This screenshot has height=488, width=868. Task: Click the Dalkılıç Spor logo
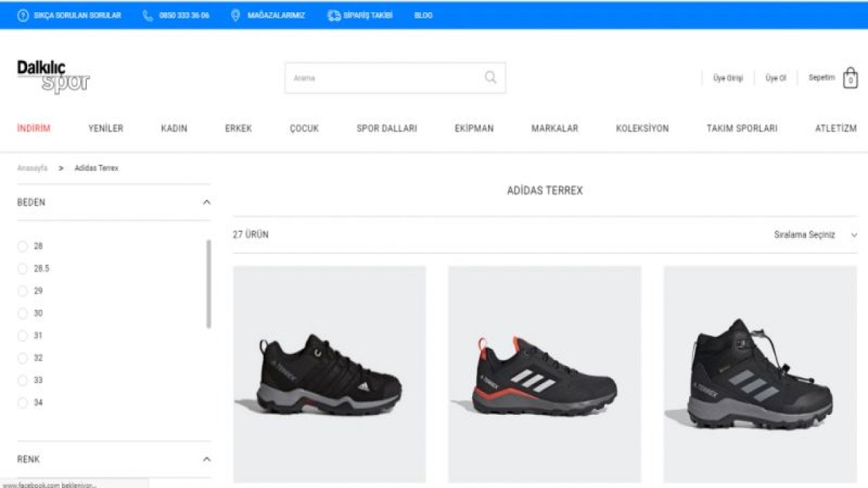(52, 76)
